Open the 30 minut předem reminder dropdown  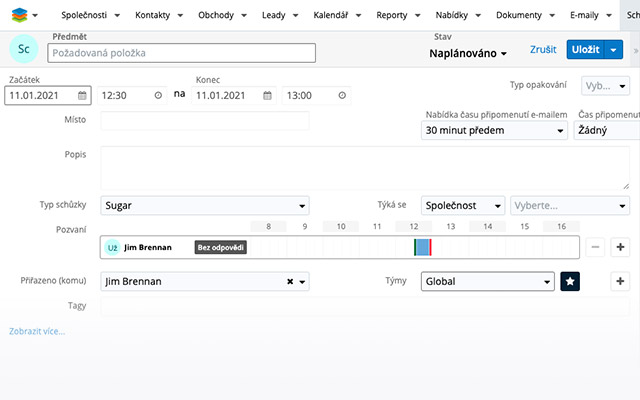(x=495, y=130)
